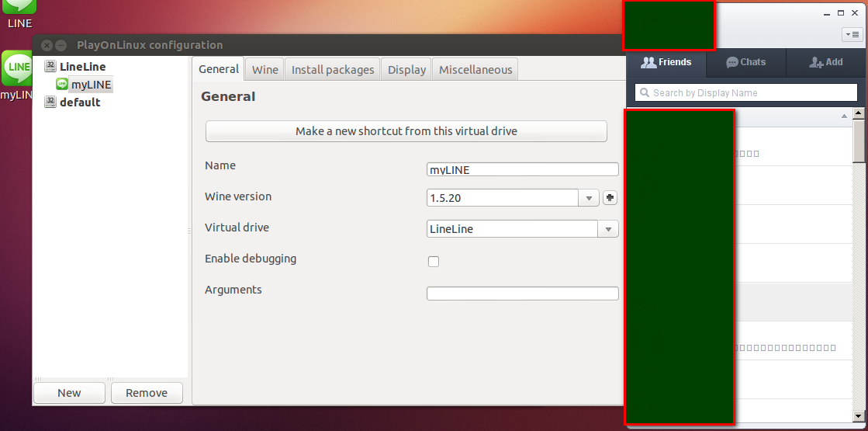Focus the Arguments input field
The width and height of the screenshot is (868, 431).
[522, 294]
